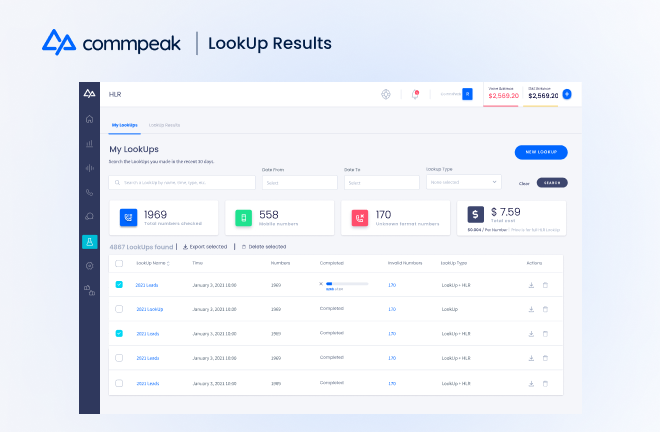Screen dimensions: 660x432
Task: Click the green mobile icon on 558 card
Action: [x=243, y=218]
